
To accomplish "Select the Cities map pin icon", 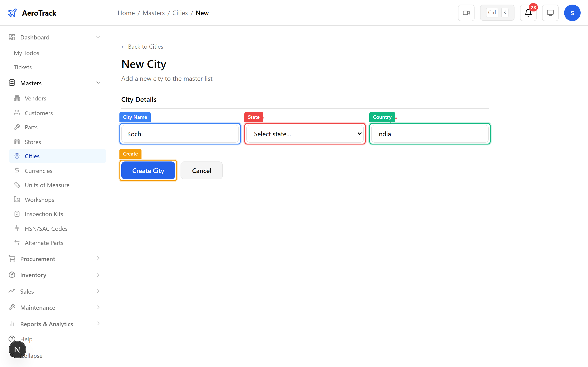I will pos(17,156).
